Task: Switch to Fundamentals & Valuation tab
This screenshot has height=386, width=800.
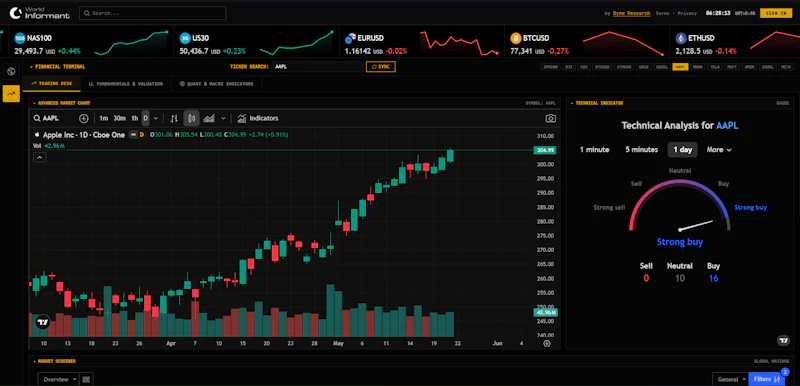Action: (126, 84)
